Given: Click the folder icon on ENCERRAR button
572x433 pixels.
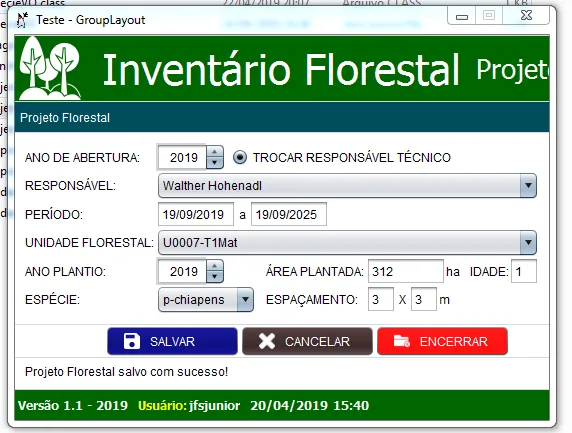Looking at the screenshot, I should 402,341.
